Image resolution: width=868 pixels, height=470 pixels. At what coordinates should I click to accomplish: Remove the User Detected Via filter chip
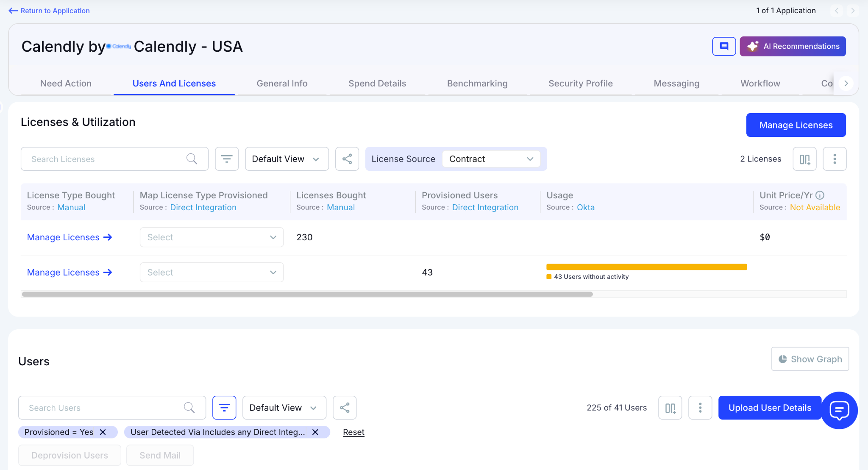[x=315, y=432]
